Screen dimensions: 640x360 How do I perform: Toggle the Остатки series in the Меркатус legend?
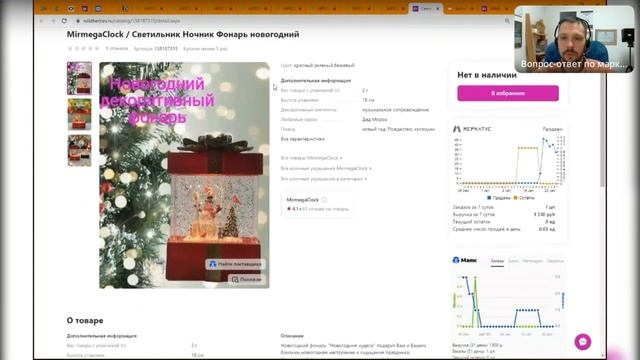point(524,198)
